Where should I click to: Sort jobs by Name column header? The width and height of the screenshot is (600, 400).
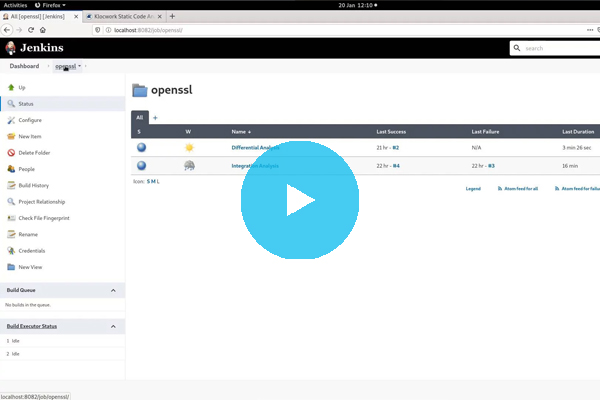tap(241, 132)
